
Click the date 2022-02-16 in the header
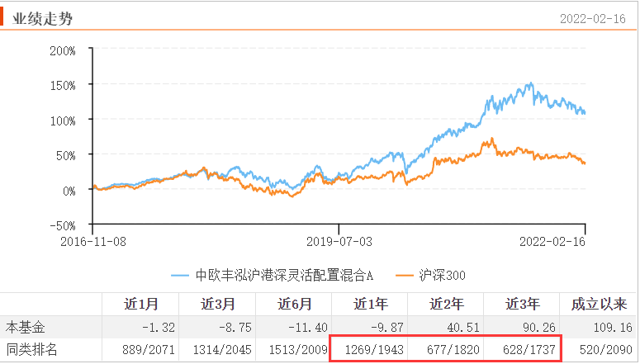(x=593, y=19)
